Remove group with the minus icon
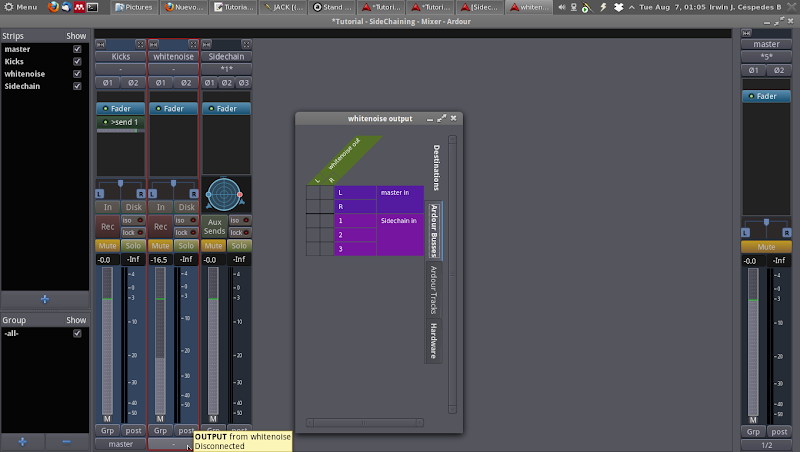 point(66,442)
